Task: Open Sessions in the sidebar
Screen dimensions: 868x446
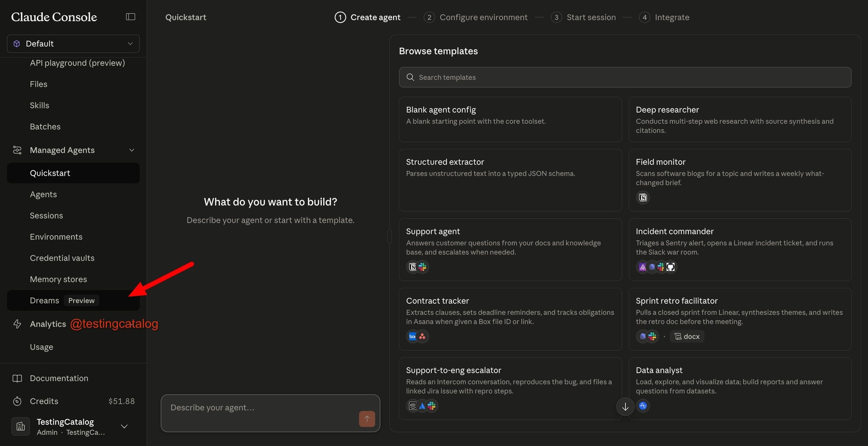Action: tap(46, 216)
